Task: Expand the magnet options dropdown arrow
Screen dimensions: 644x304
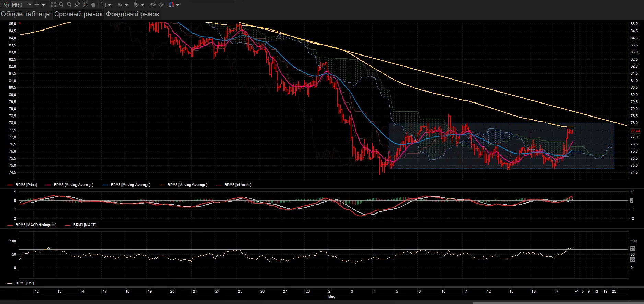Action: pyautogui.click(x=178, y=5)
